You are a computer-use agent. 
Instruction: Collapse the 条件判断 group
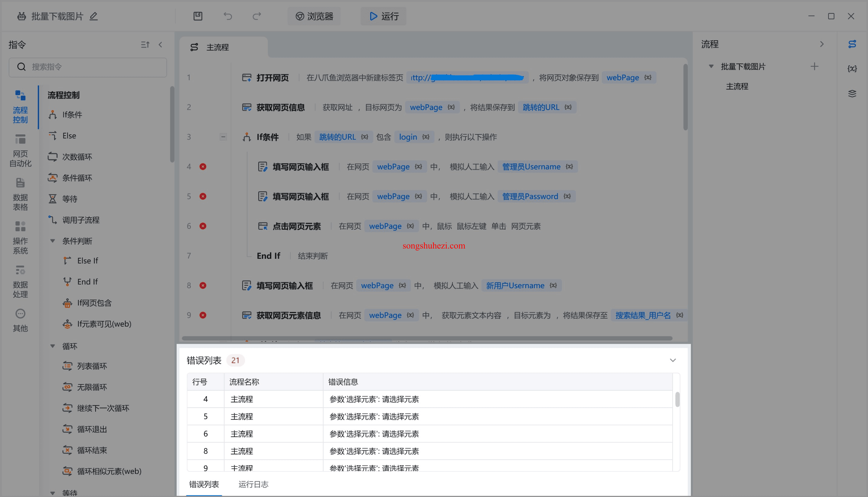click(53, 241)
